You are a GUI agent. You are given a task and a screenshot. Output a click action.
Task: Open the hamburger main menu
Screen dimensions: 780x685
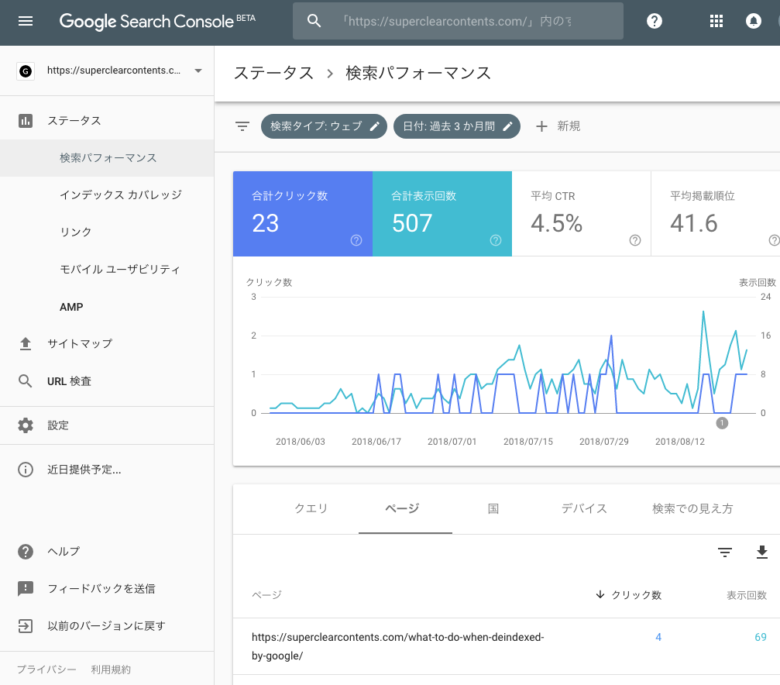(25, 21)
